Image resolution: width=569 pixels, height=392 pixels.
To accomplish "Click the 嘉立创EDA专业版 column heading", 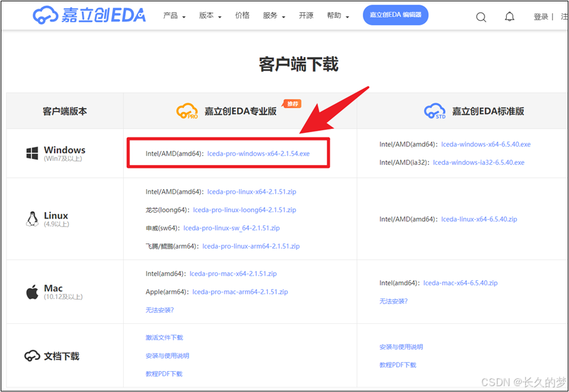I will [240, 111].
